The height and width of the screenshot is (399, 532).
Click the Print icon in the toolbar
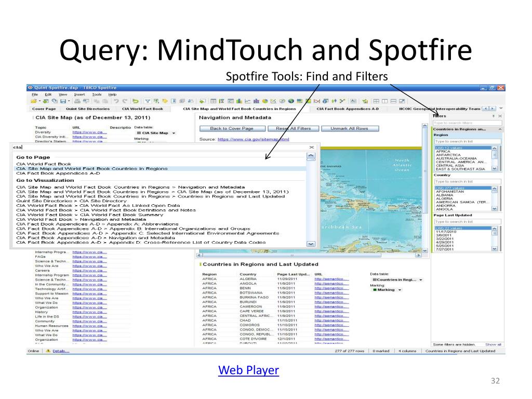pyautogui.click(x=77, y=101)
